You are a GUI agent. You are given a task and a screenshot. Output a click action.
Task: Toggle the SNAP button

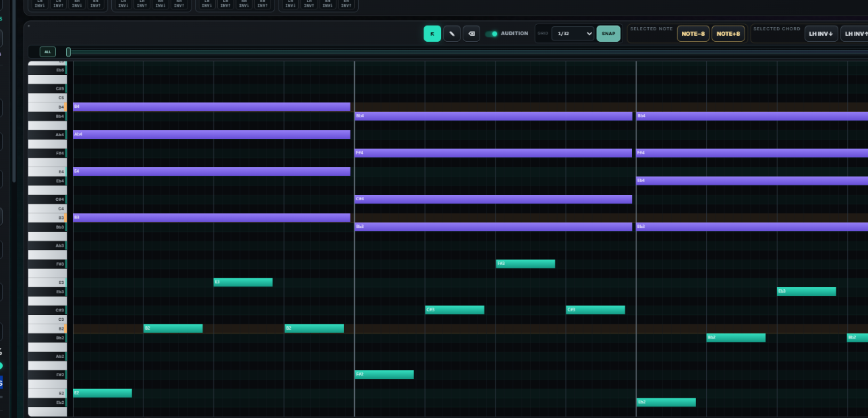(608, 34)
